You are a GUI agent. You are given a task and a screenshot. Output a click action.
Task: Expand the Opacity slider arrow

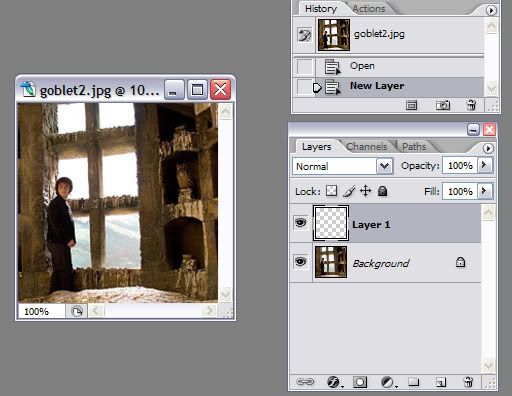485,165
